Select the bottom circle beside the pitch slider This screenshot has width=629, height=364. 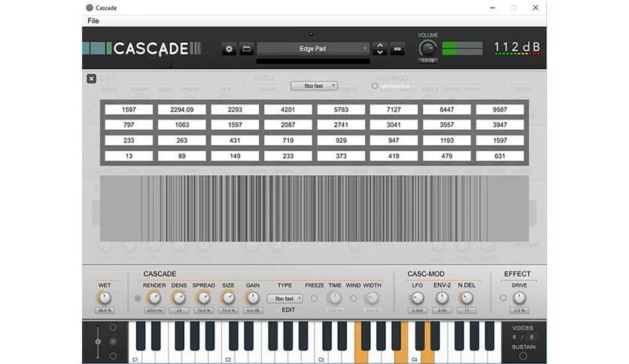click(x=113, y=356)
